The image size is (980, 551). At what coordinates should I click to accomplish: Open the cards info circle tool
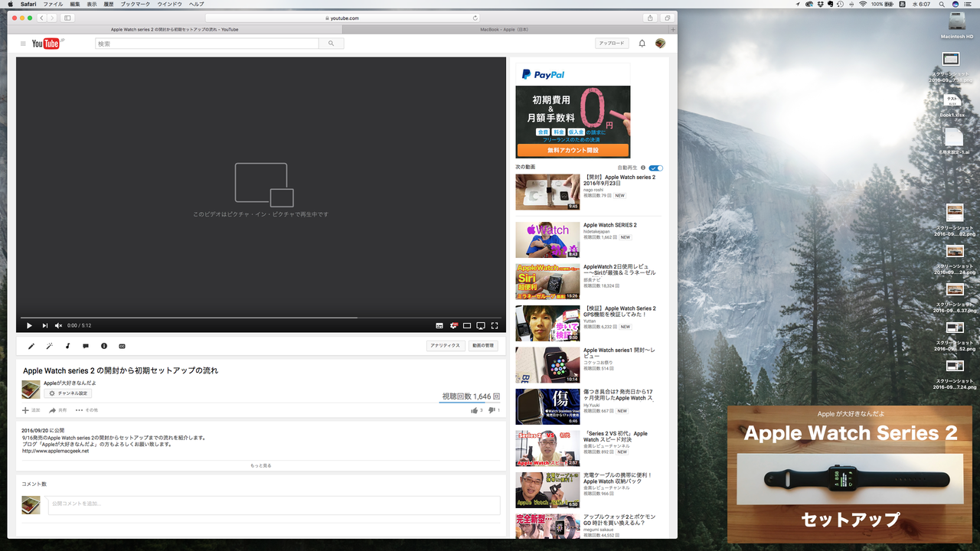pyautogui.click(x=104, y=346)
